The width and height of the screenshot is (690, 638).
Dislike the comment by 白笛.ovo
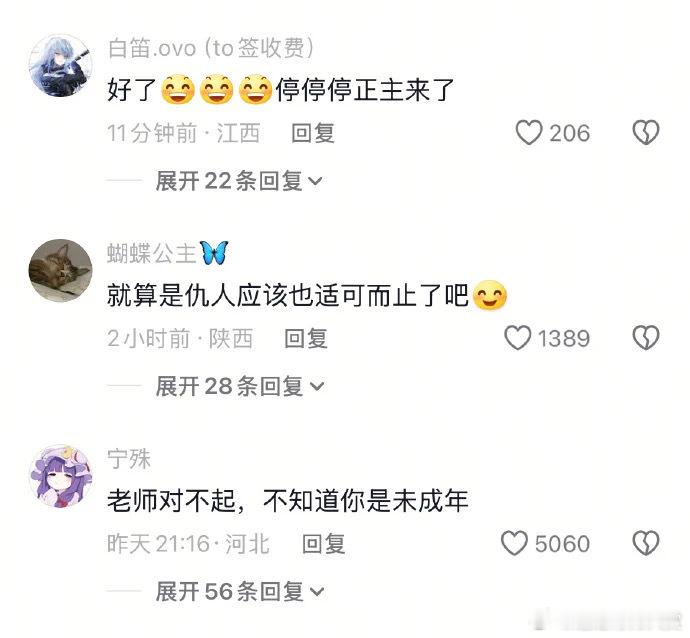(646, 133)
